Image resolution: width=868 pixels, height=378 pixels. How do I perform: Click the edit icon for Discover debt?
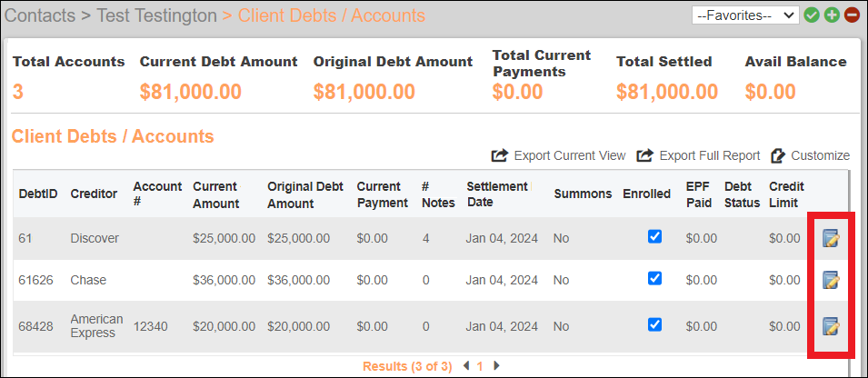(x=831, y=239)
